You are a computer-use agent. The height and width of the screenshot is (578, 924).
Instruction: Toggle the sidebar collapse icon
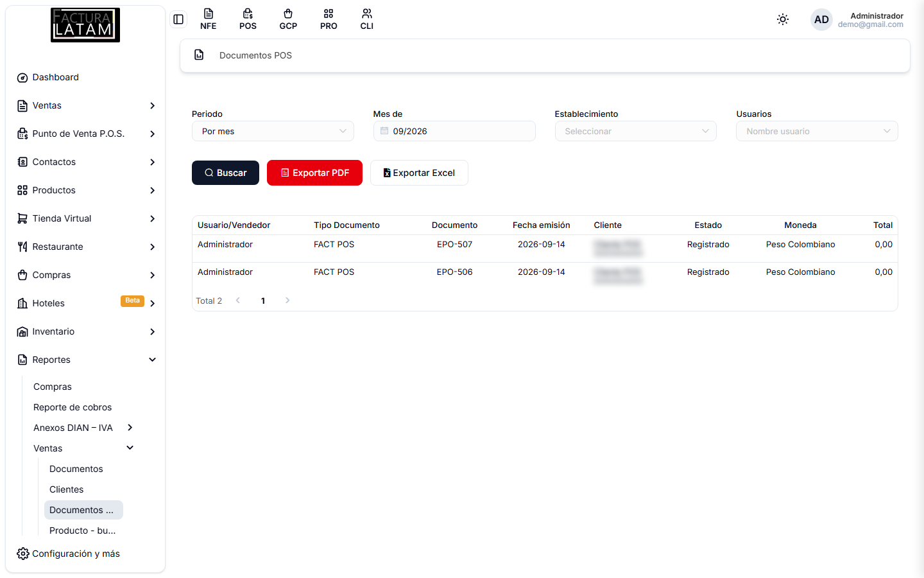click(178, 19)
